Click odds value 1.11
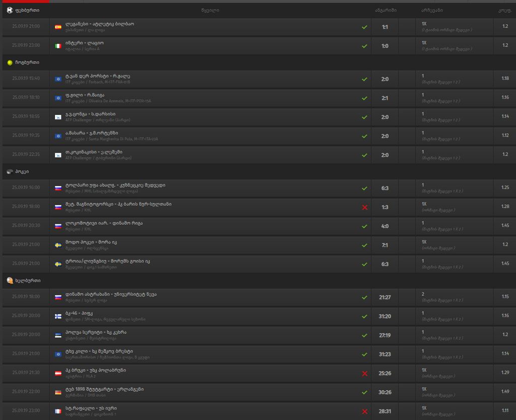This screenshot has width=516, height=420. 505,410
